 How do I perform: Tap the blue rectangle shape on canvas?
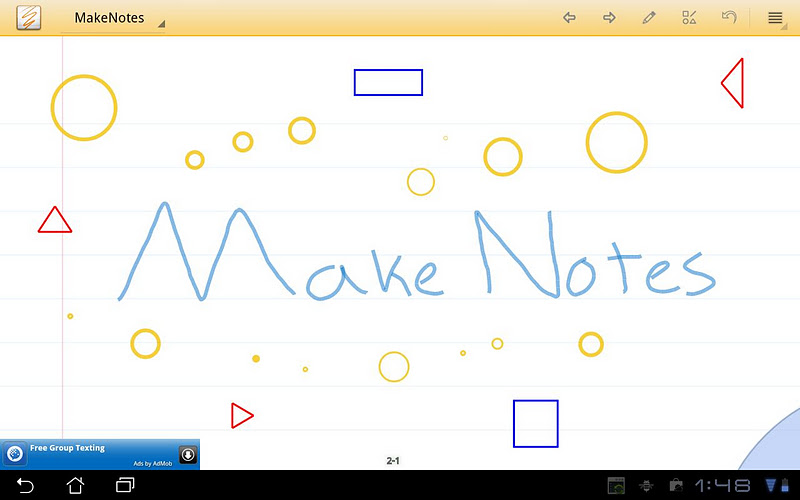click(x=388, y=82)
